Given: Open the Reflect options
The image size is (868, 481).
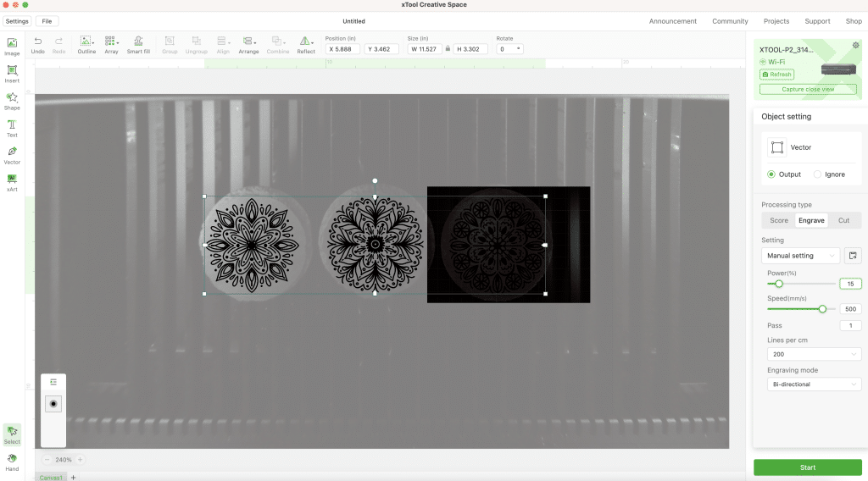Looking at the screenshot, I should coord(305,46).
